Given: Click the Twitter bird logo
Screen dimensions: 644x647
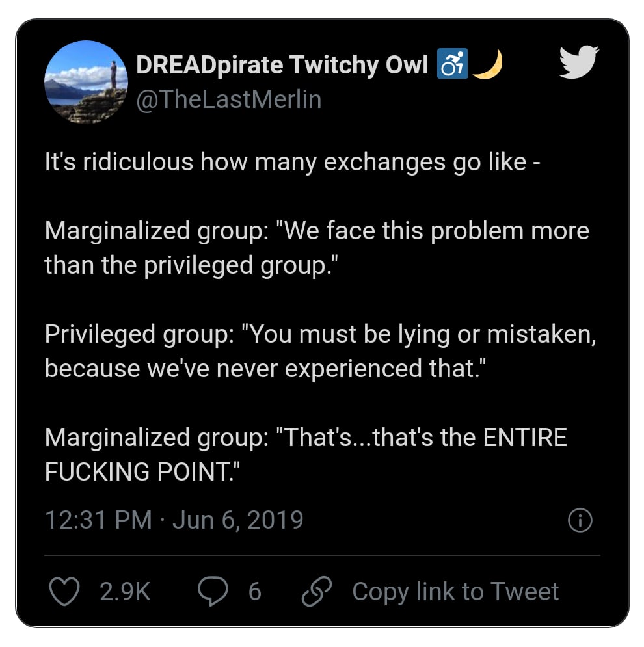Looking at the screenshot, I should click(579, 62).
